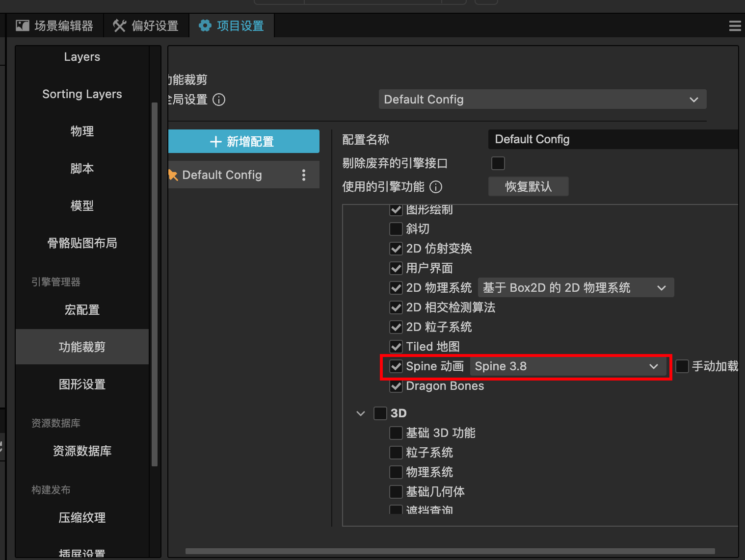Switch to the 偏好设置 tab
This screenshot has height=560, width=745.
coord(146,25)
